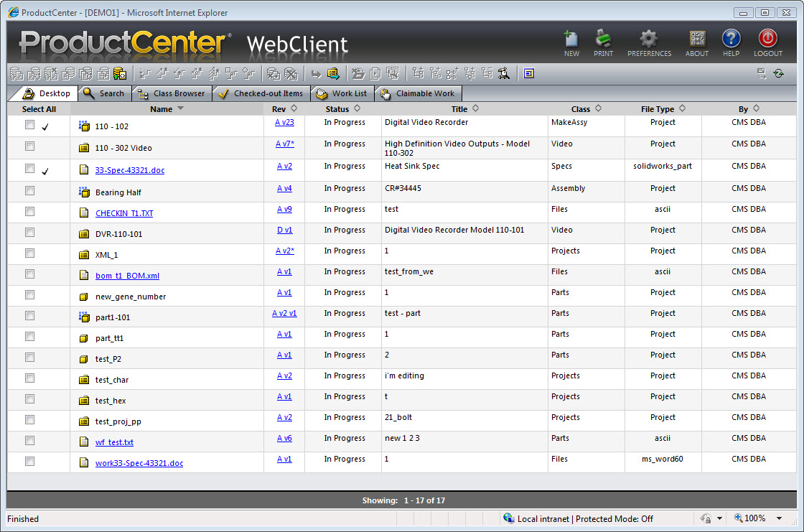This screenshot has width=804, height=532.
Task: Click the red LOGOUT power icon
Action: click(x=767, y=39)
